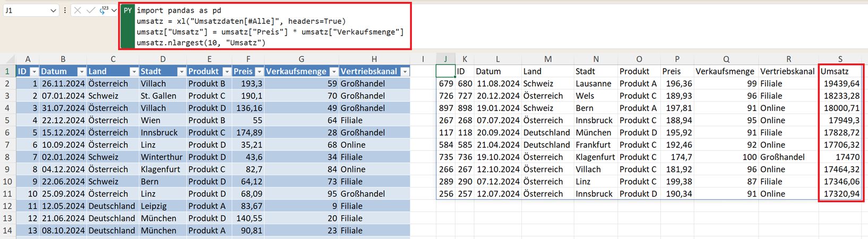This screenshot has height=239, width=868.
Task: Click the Cancel (X) icon in formula bar
Action: pyautogui.click(x=78, y=11)
